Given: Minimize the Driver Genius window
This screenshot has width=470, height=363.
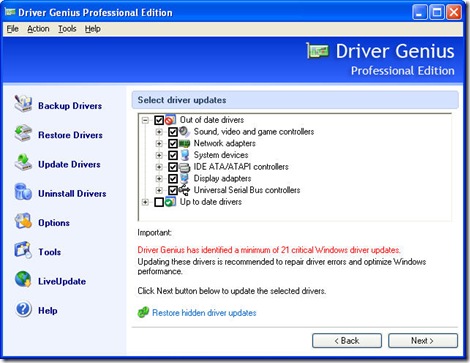Looking at the screenshot, I should (419, 13).
